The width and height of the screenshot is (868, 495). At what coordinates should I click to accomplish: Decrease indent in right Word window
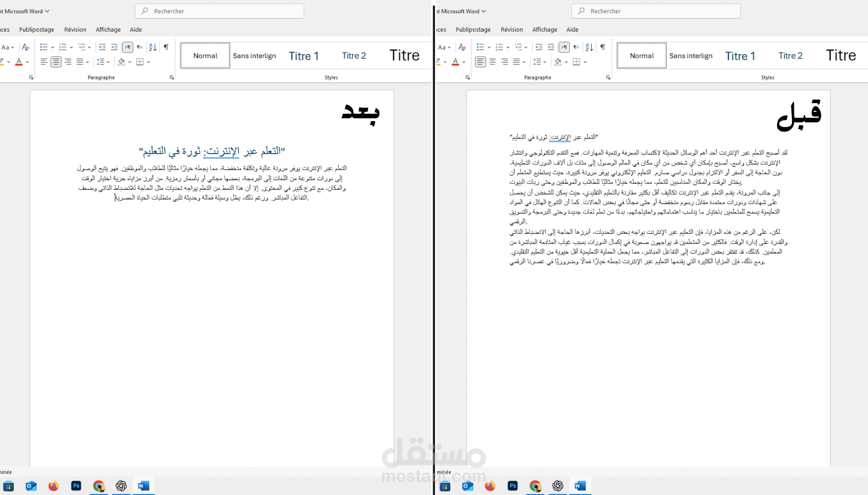(539, 47)
